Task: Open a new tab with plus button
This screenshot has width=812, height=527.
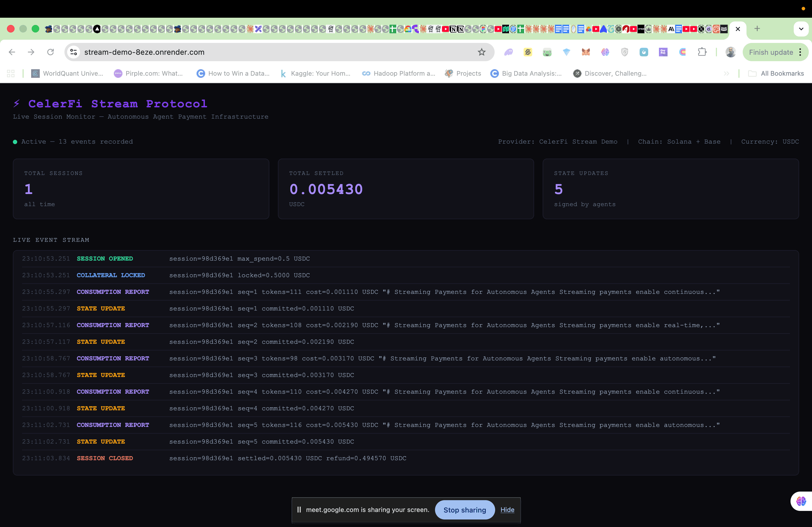Action: click(757, 29)
